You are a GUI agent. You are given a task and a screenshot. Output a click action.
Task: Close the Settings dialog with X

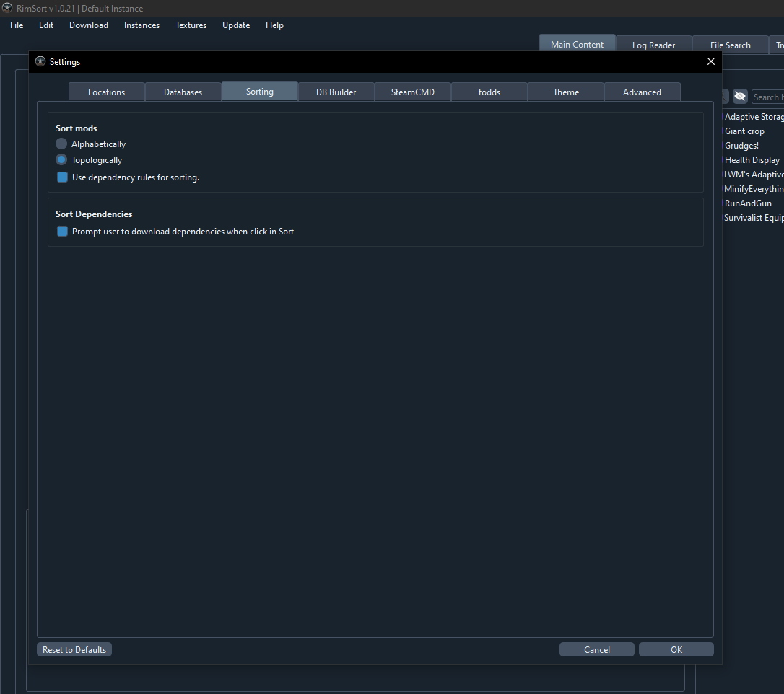tap(710, 61)
